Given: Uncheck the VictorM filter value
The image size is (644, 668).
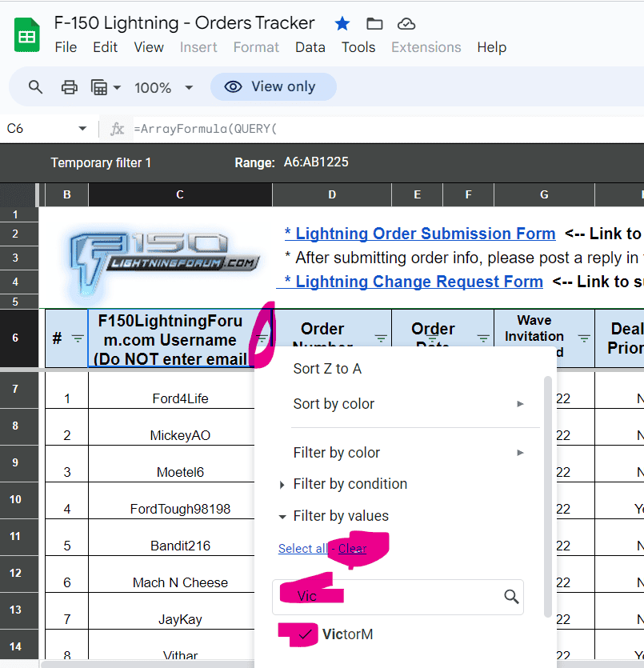Looking at the screenshot, I should pos(303,634).
